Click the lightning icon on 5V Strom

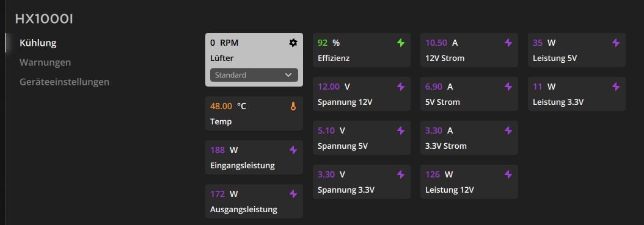point(508,87)
